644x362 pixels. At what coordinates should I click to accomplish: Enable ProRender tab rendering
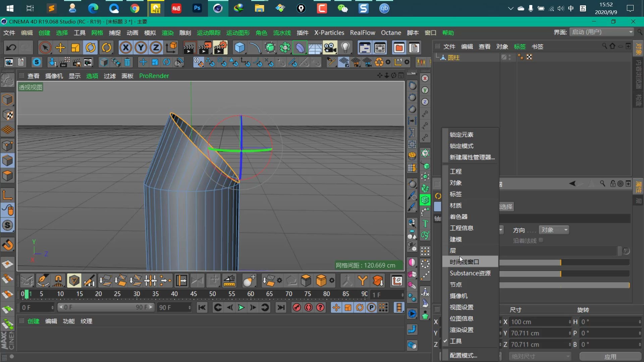[x=154, y=75]
